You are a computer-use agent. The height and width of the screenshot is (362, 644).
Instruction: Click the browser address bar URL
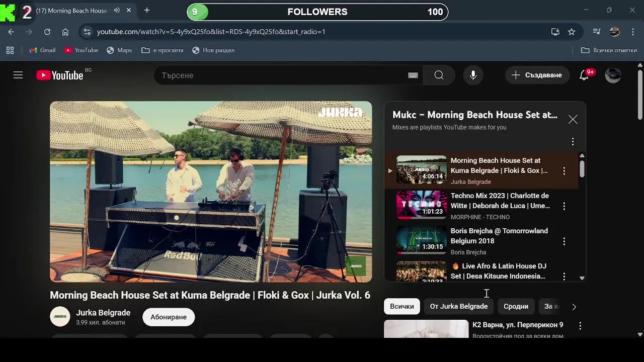point(211,32)
